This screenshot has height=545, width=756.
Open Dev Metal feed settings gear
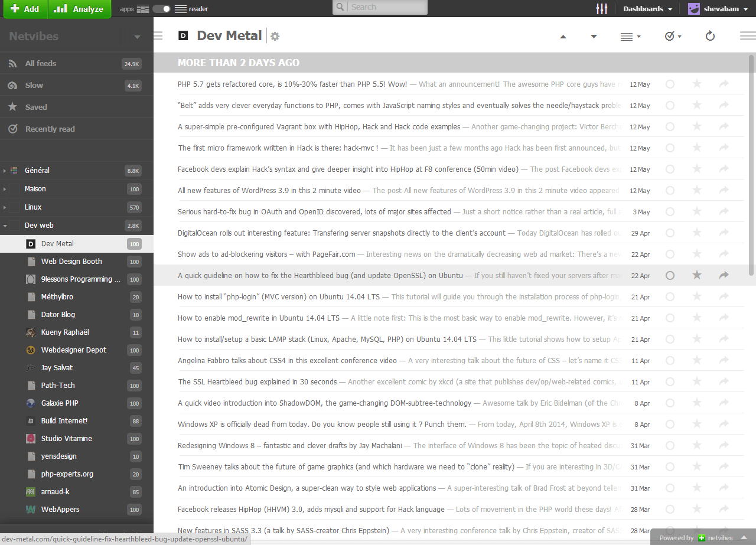point(275,36)
